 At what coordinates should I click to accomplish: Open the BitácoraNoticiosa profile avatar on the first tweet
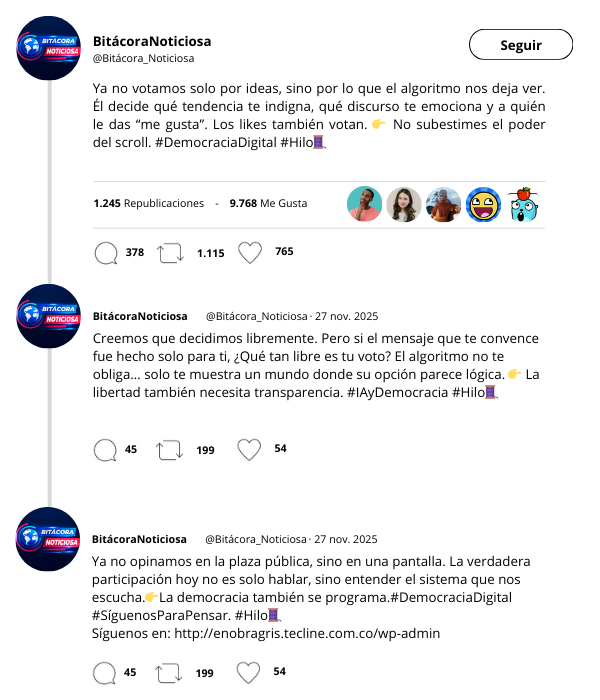(x=48, y=48)
